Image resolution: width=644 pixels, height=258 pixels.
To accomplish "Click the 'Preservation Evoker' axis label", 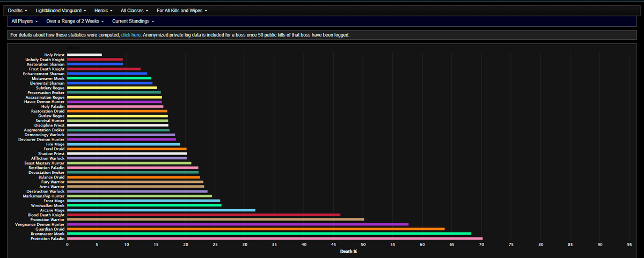I will coord(46,92).
